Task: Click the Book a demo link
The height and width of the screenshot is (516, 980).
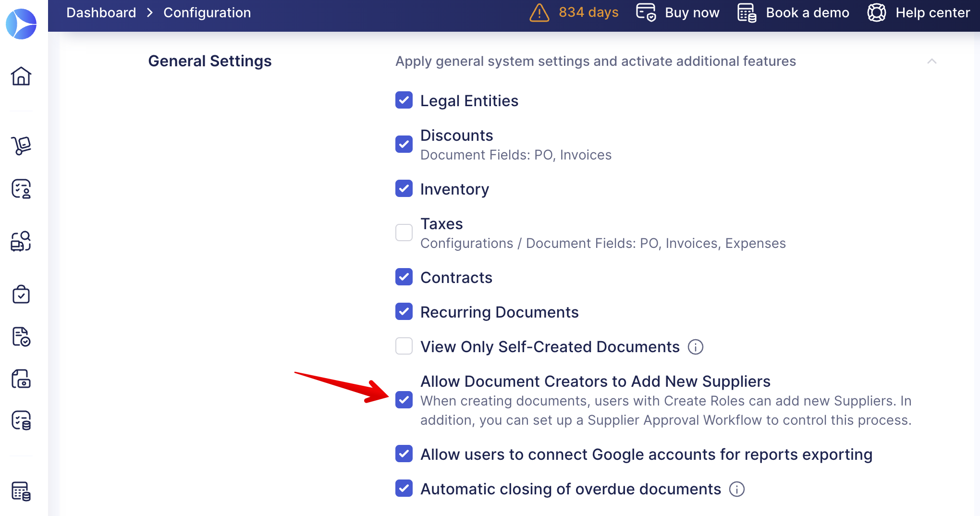Action: point(808,12)
